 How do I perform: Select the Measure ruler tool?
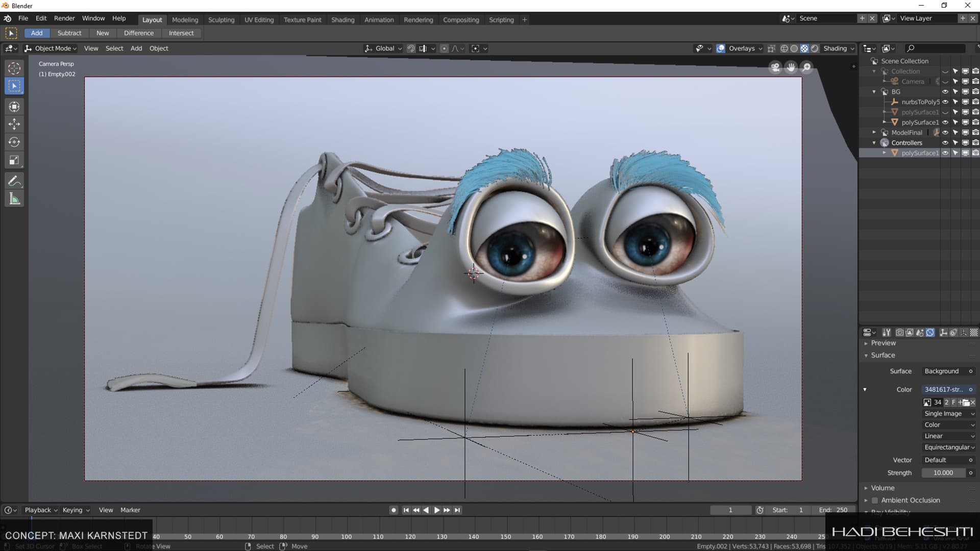14,199
